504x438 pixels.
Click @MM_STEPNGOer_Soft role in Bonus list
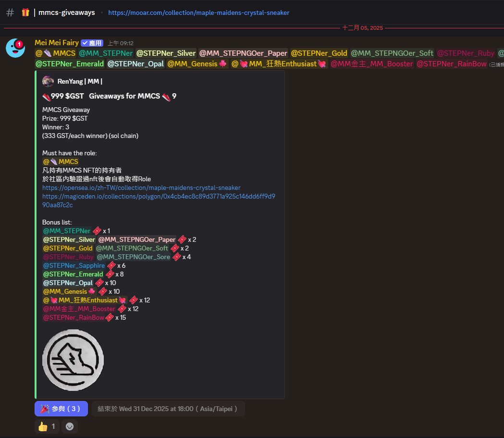click(x=132, y=248)
